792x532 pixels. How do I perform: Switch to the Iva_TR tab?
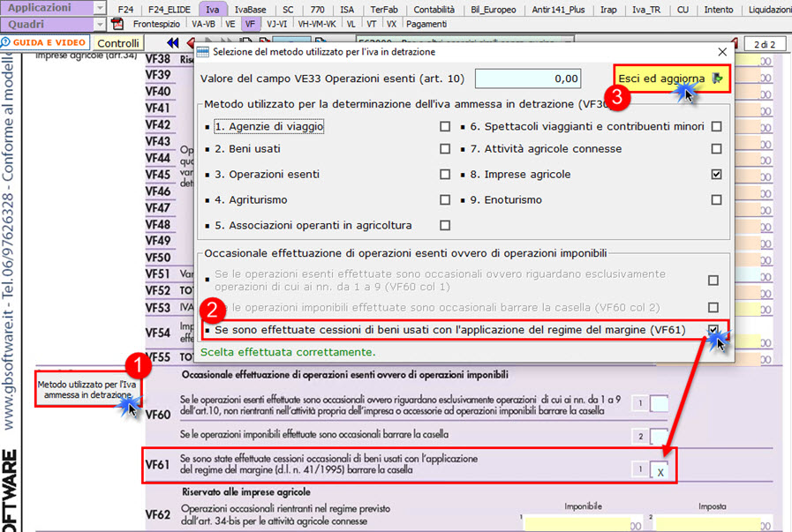(x=646, y=10)
